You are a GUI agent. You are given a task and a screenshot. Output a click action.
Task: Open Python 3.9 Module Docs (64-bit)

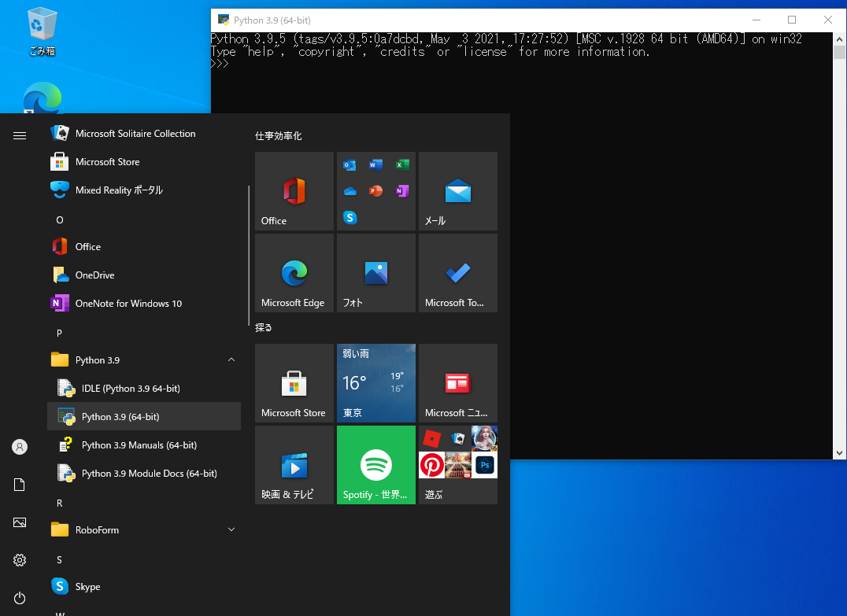pos(149,474)
